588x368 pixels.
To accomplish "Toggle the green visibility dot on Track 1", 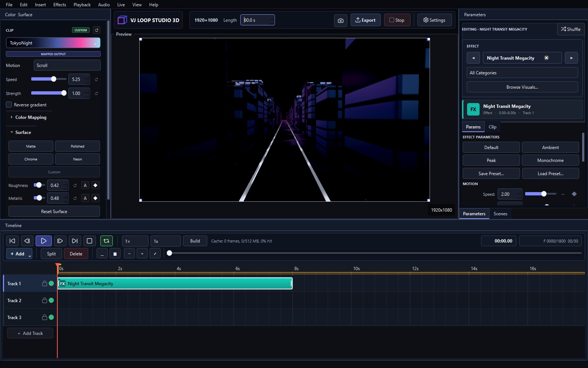I will coord(51,283).
